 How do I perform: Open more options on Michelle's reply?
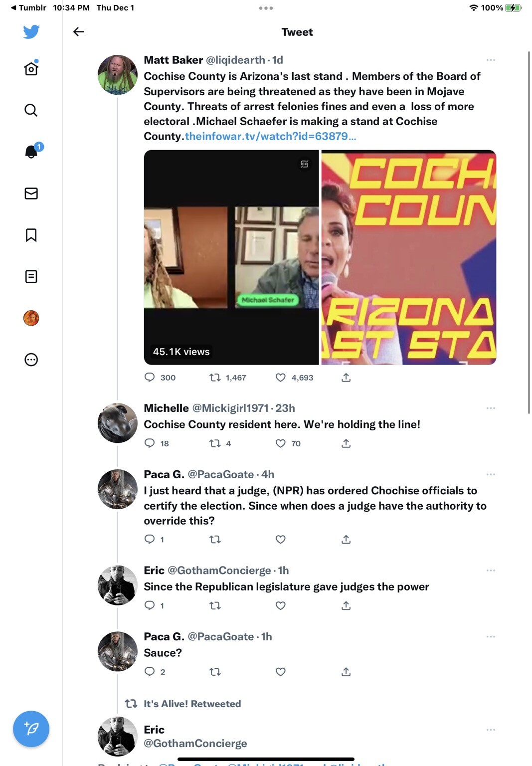[491, 408]
